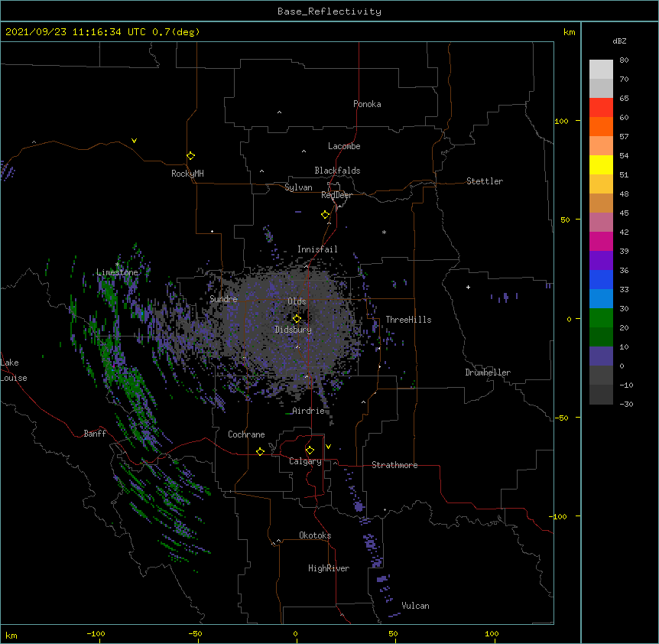Click the Banff label
659x644 pixels.
point(95,434)
